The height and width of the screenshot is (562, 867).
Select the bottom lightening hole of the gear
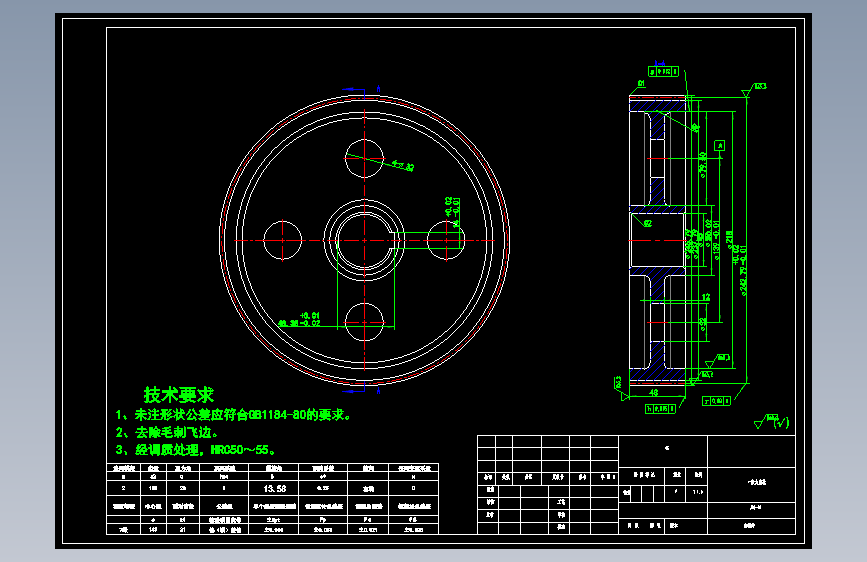tap(364, 322)
